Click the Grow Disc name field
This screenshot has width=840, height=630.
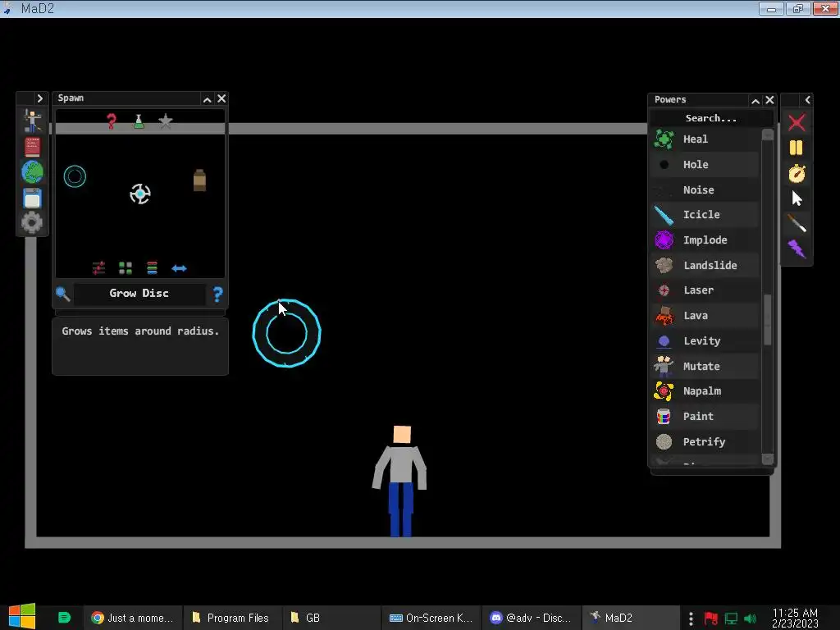[x=139, y=294]
